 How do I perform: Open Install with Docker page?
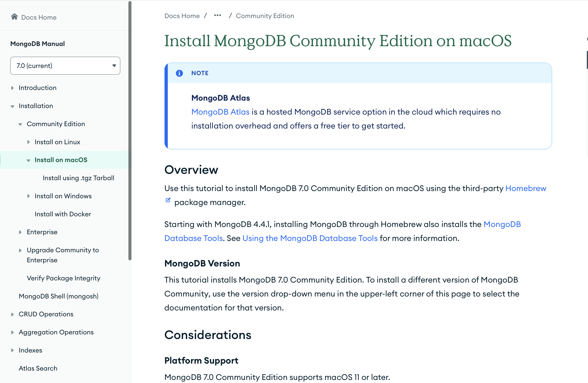[63, 214]
